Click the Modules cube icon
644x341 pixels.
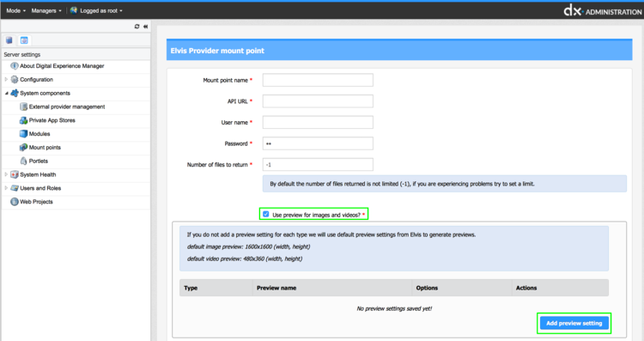click(23, 133)
